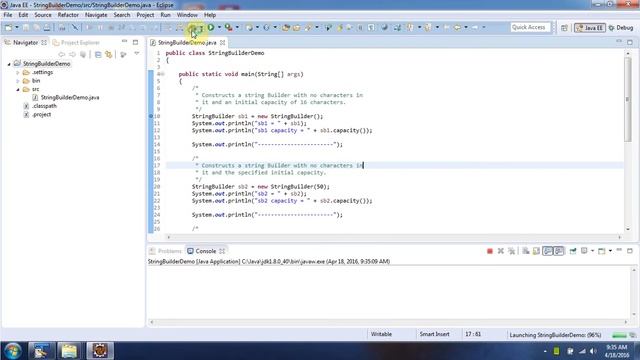This screenshot has width=640, height=360.
Task: Select the Console tab
Action: pyautogui.click(x=205, y=251)
